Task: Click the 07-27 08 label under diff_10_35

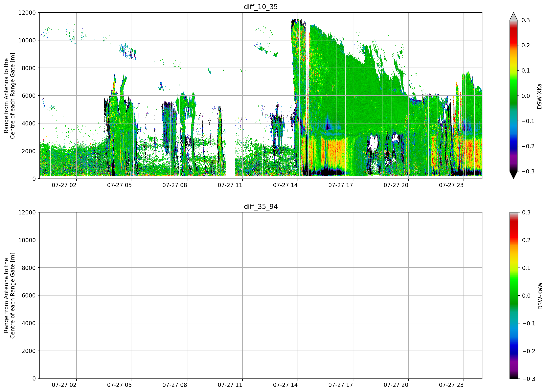Action: 175,185
